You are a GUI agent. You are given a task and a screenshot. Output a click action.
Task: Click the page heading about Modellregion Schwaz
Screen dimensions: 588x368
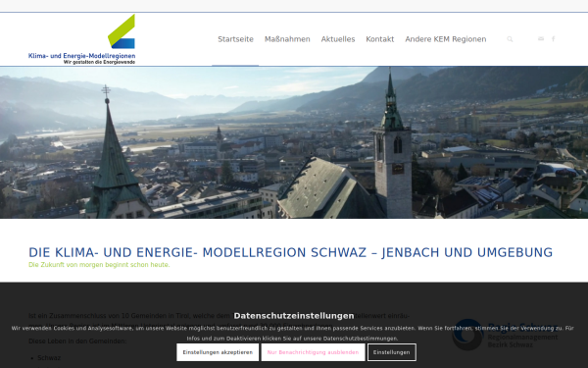(x=291, y=252)
